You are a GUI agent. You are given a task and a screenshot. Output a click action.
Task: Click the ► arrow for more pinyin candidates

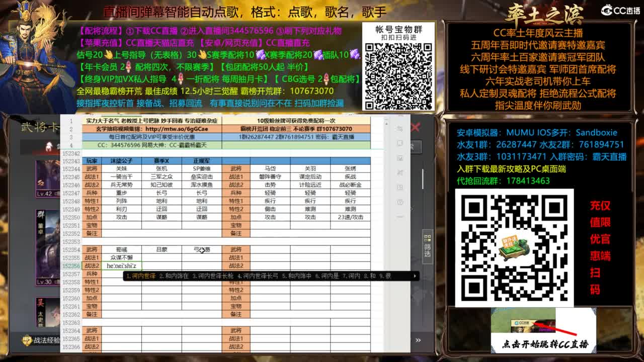[416, 275]
